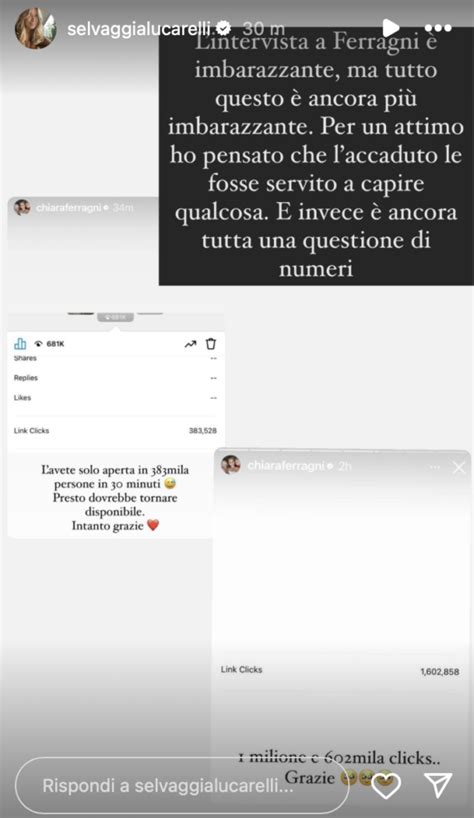Tap chiaraferragni username on 2h story
This screenshot has height=818, width=474.
point(286,465)
